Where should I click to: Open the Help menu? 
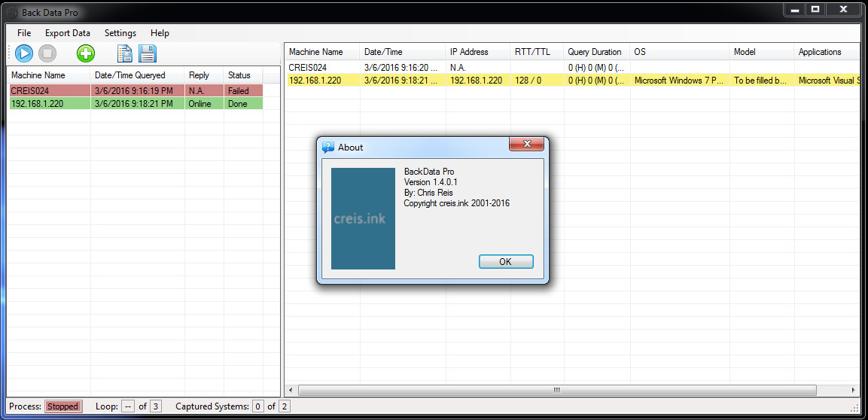(x=160, y=33)
